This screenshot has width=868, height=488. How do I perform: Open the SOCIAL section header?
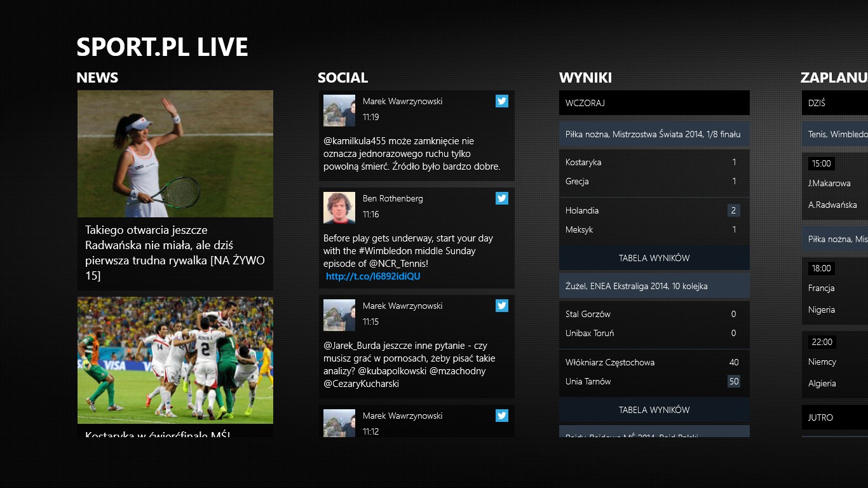(342, 78)
